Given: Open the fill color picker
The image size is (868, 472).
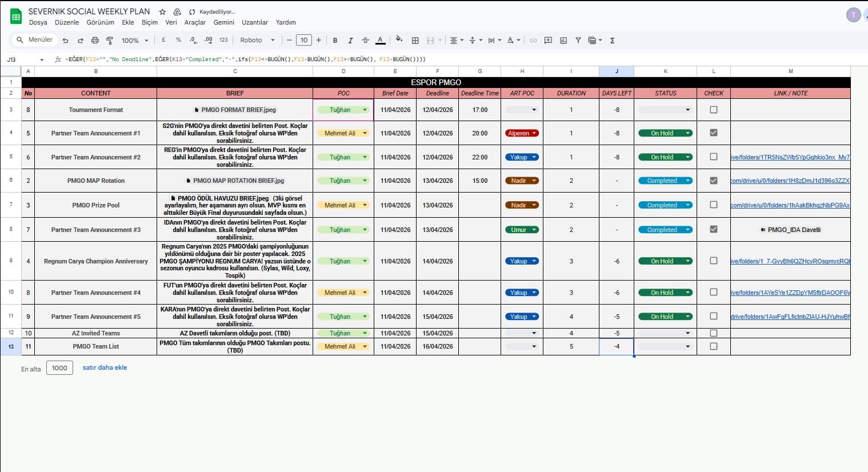Looking at the screenshot, I should point(399,40).
